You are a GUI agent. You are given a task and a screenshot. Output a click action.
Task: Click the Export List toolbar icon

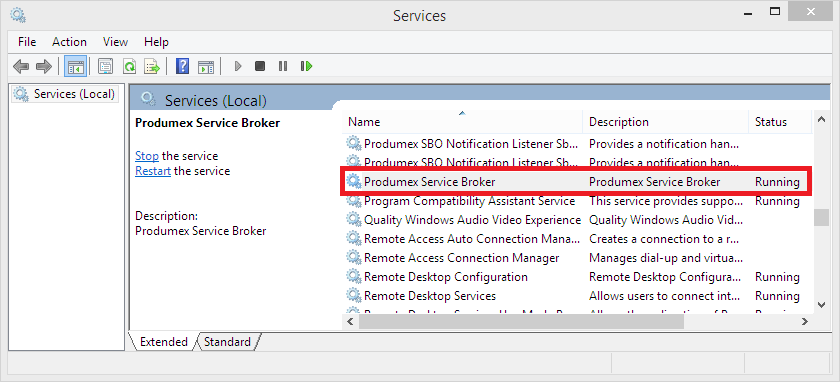pos(152,67)
